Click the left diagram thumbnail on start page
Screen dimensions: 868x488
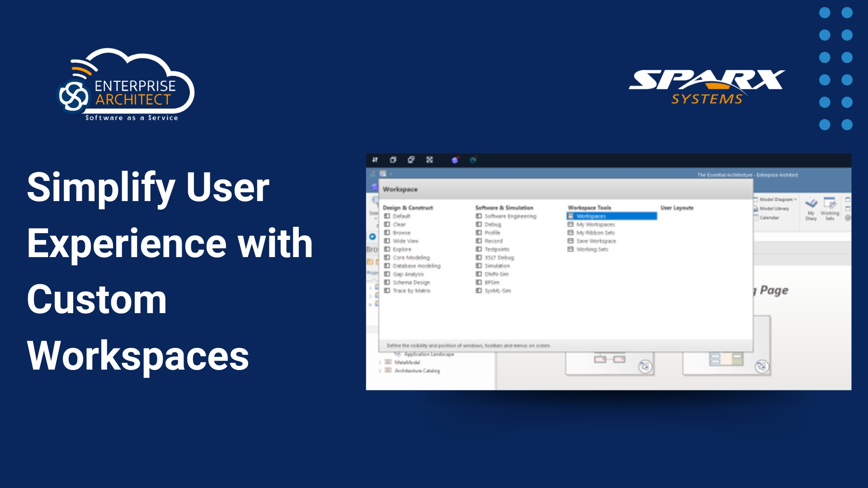(610, 363)
